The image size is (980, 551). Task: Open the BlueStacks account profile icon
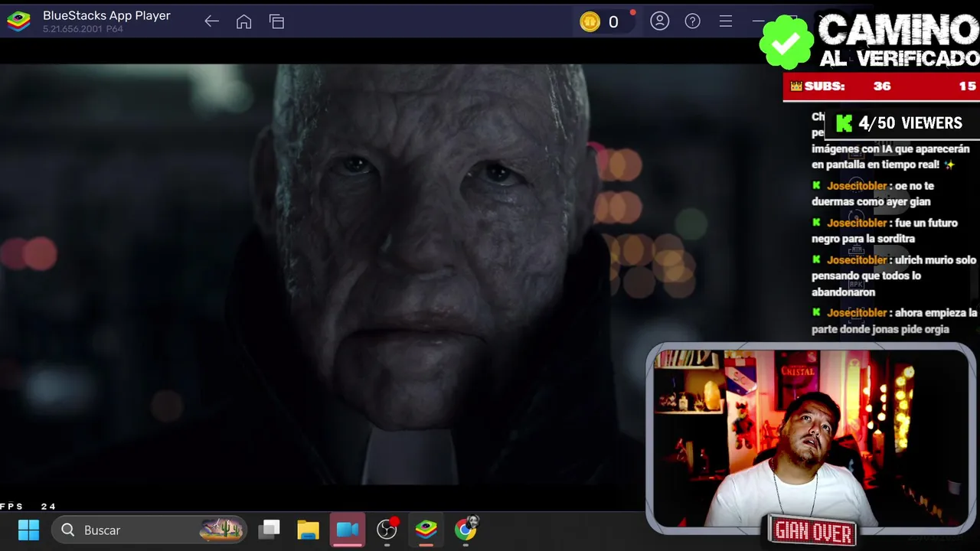[x=659, y=21]
